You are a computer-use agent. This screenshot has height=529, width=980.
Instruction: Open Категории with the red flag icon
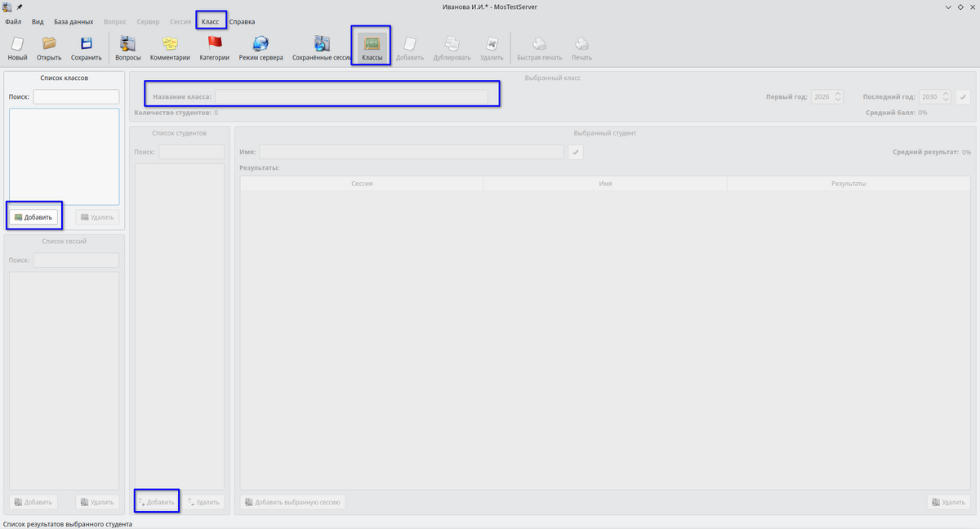pos(214,48)
